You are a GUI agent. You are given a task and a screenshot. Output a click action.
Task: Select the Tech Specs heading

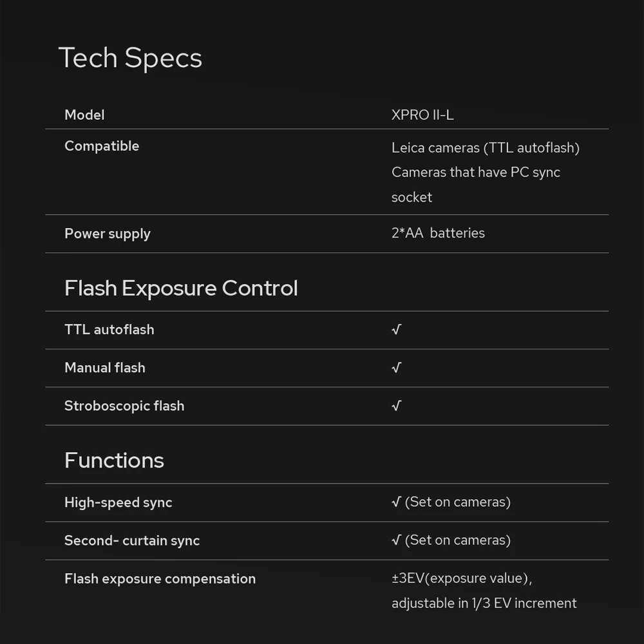[130, 58]
